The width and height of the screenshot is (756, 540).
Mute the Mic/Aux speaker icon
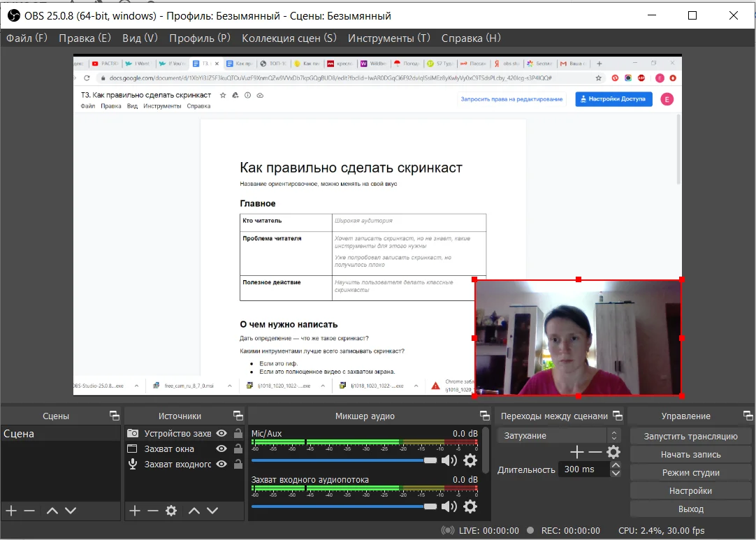pos(449,460)
